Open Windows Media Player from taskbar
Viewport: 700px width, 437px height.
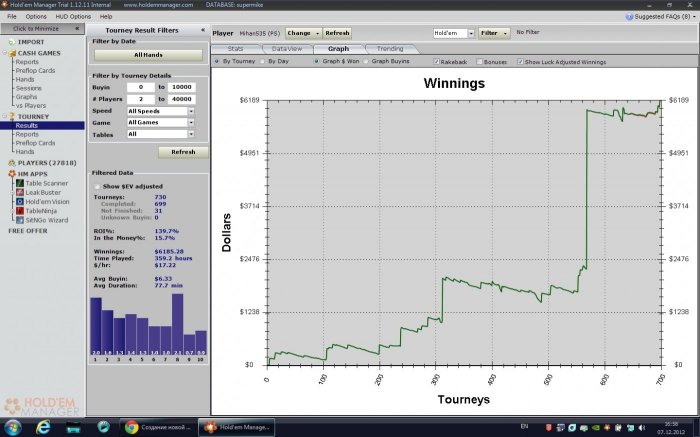(103, 427)
